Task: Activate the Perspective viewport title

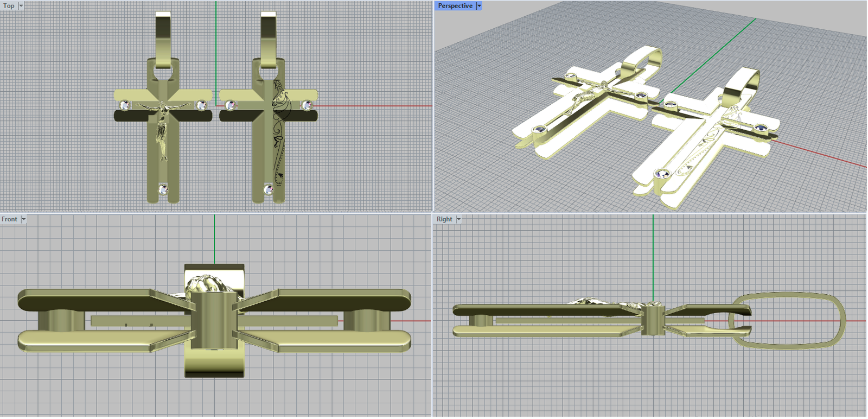Action: pyautogui.click(x=455, y=6)
